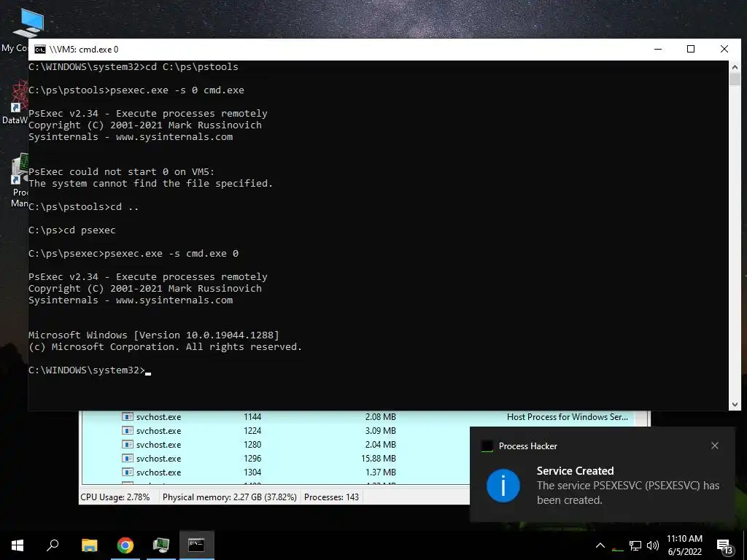Click the cmd window title bar icon

click(40, 50)
